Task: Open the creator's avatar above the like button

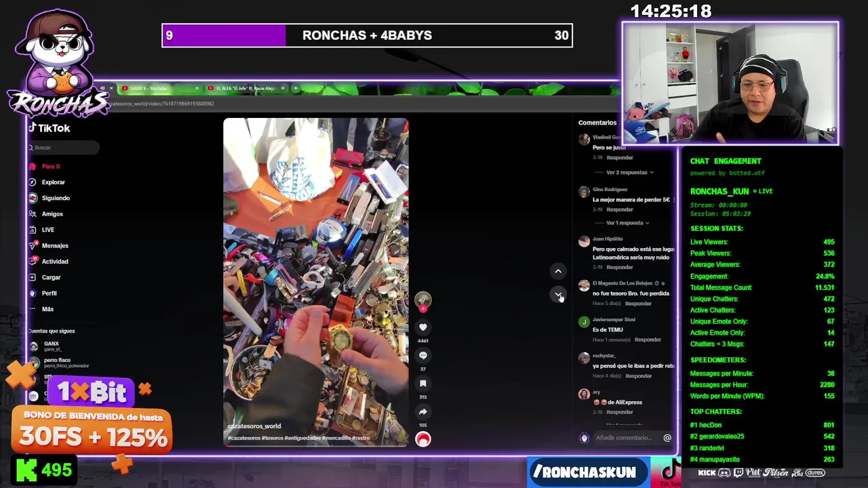Action: 422,299
